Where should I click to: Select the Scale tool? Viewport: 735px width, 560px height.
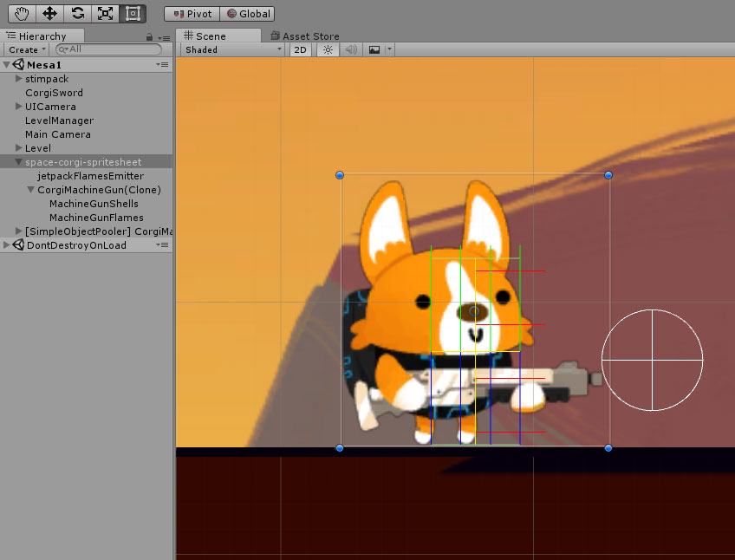click(105, 14)
